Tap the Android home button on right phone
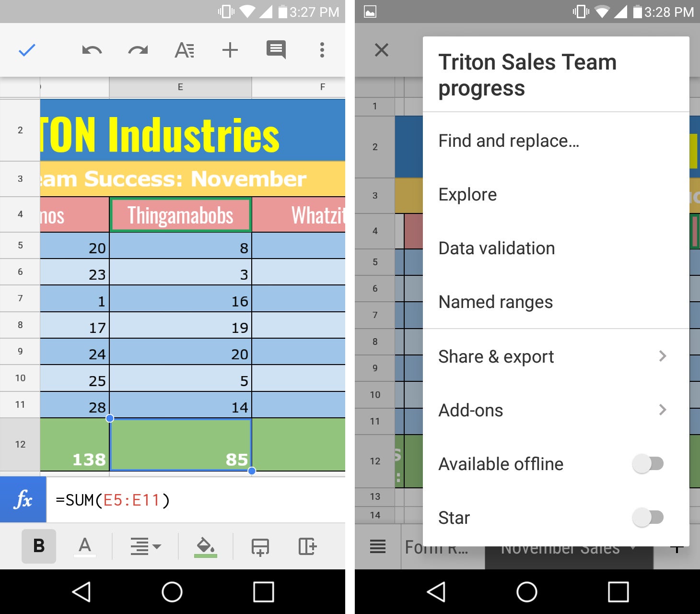The height and width of the screenshot is (614, 700). [x=527, y=591]
